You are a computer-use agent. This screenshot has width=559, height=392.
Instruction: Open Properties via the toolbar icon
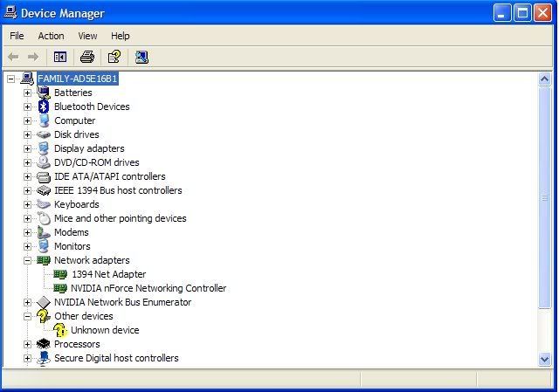click(114, 57)
